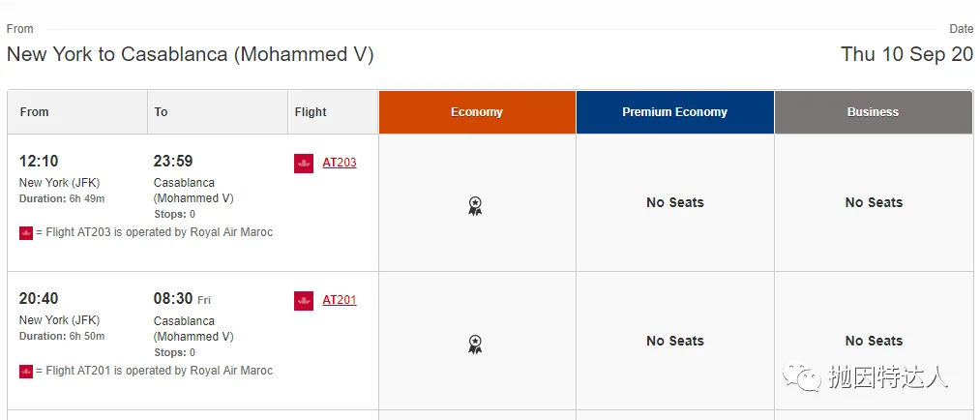Click No Seats cell for AT201 Premium Economy
This screenshot has width=980, height=420.
point(675,342)
